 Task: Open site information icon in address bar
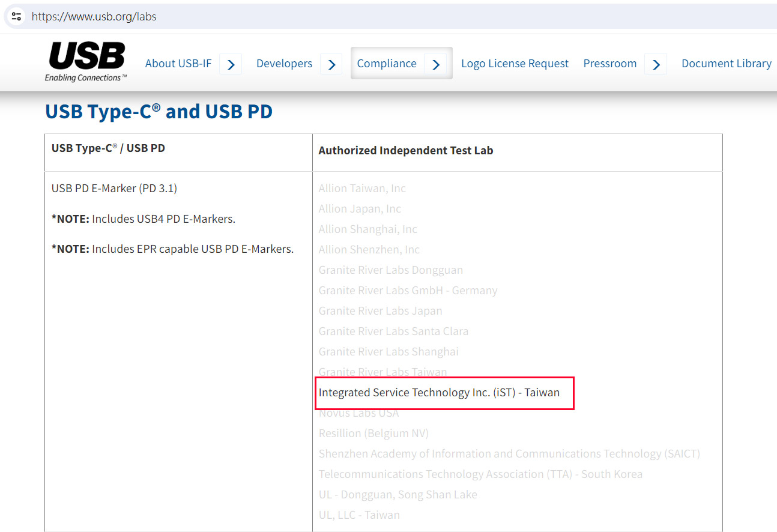tap(16, 16)
